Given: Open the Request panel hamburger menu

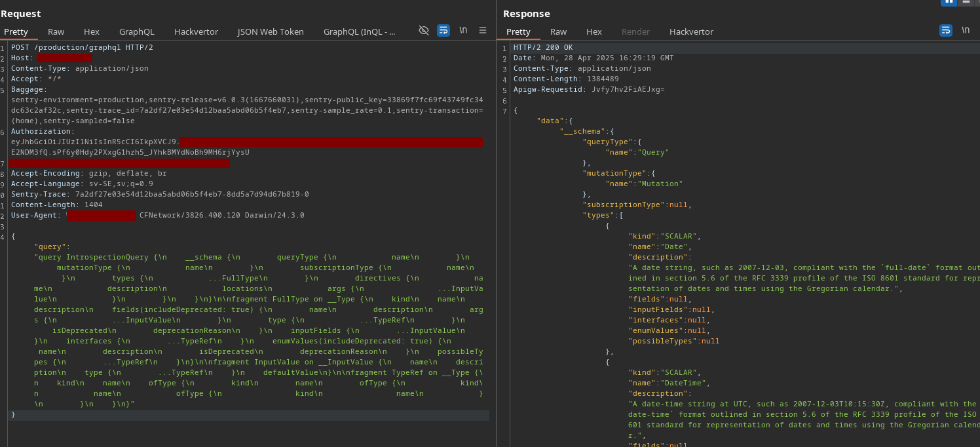Looking at the screenshot, I should point(483,30).
